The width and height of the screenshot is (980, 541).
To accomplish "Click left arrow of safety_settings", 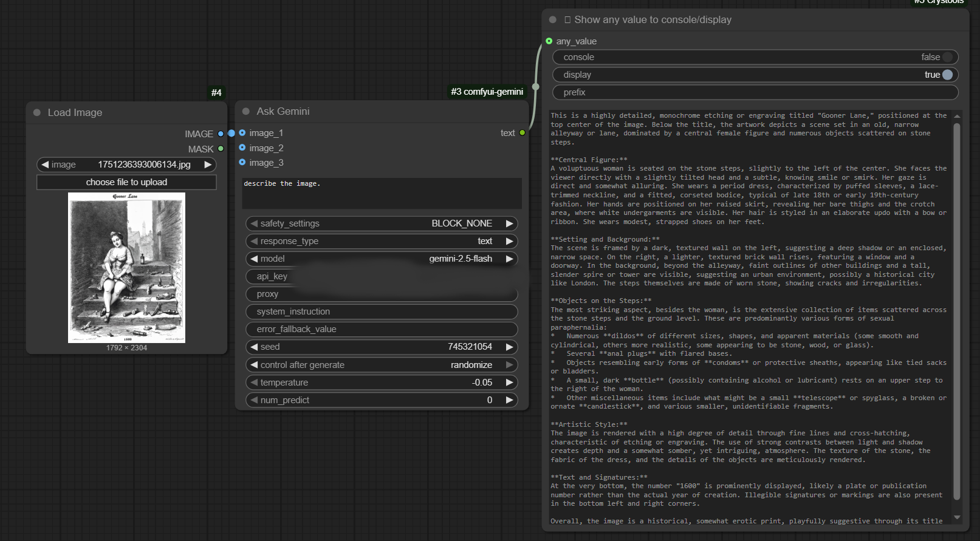I will [254, 223].
